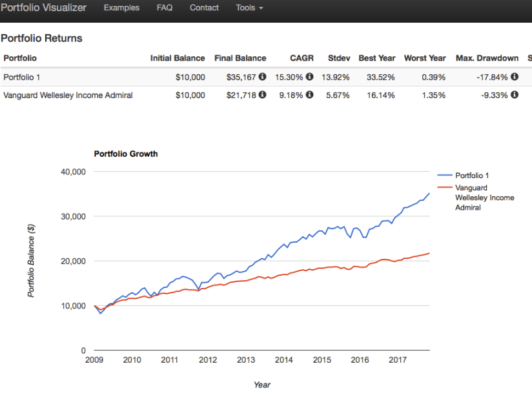Toggle Vanguard Wellesley Income Admiral legend label

tap(484, 198)
